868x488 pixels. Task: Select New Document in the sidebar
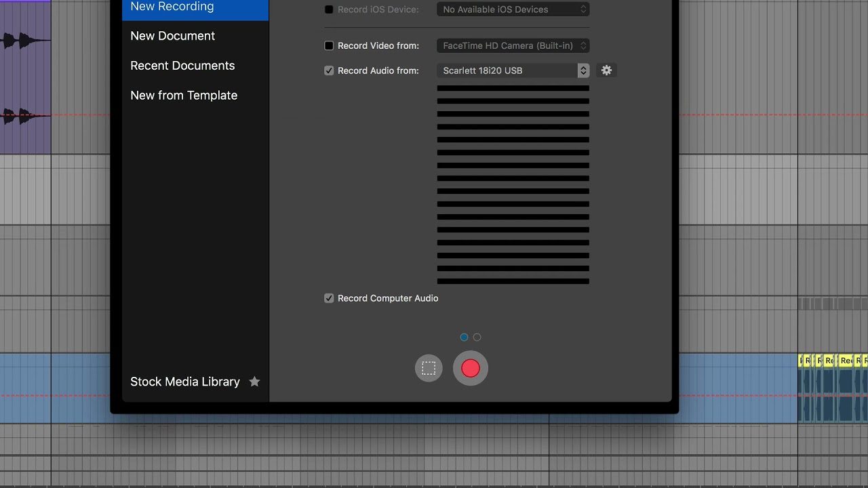pos(172,36)
